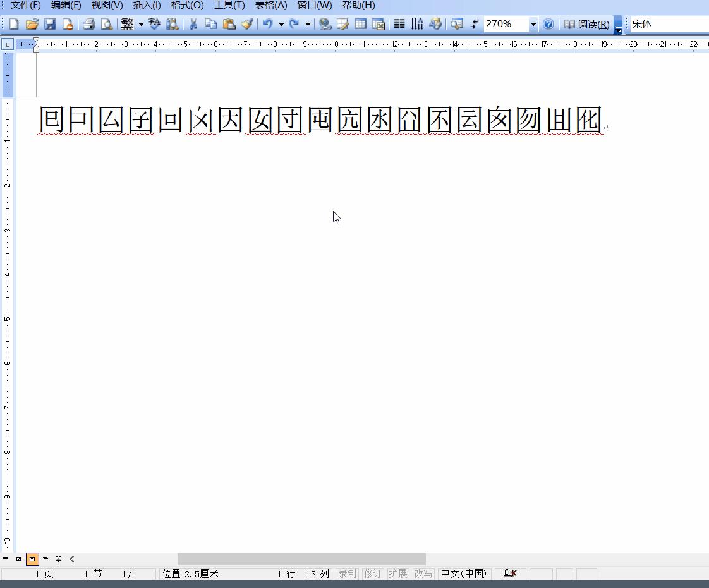Insert Excel worksheet icon
Image resolution: width=709 pixels, height=588 pixels.
[x=379, y=24]
